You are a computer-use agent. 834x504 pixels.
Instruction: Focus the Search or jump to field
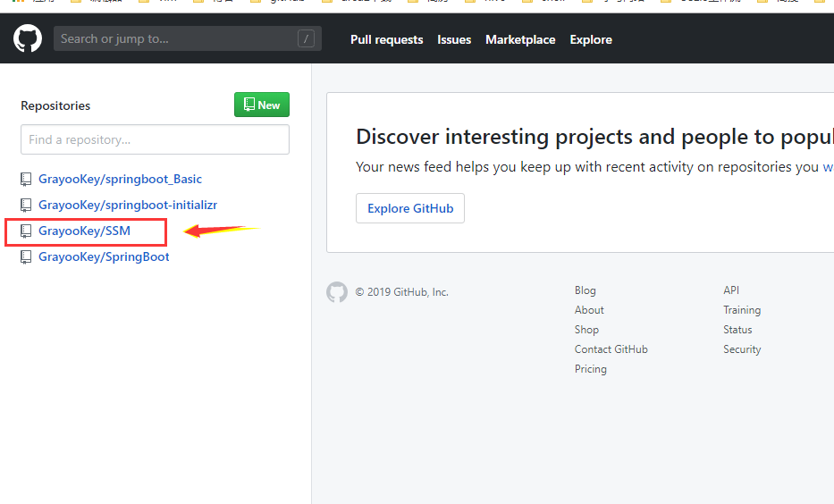[187, 38]
